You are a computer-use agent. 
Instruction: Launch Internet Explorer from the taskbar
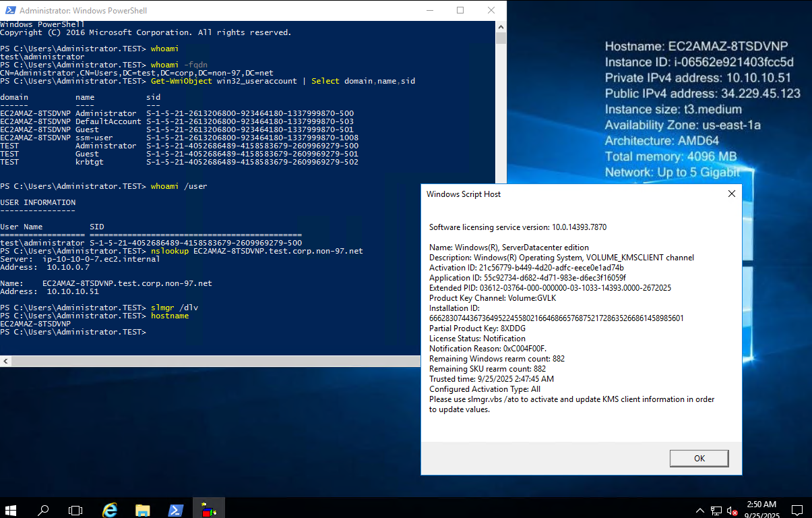pos(110,510)
